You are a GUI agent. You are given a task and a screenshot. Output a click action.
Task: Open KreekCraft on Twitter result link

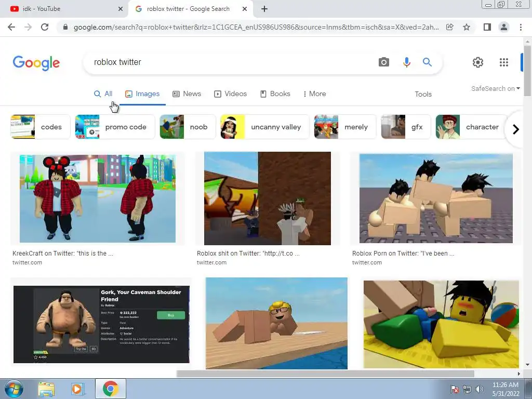pyautogui.click(x=63, y=254)
